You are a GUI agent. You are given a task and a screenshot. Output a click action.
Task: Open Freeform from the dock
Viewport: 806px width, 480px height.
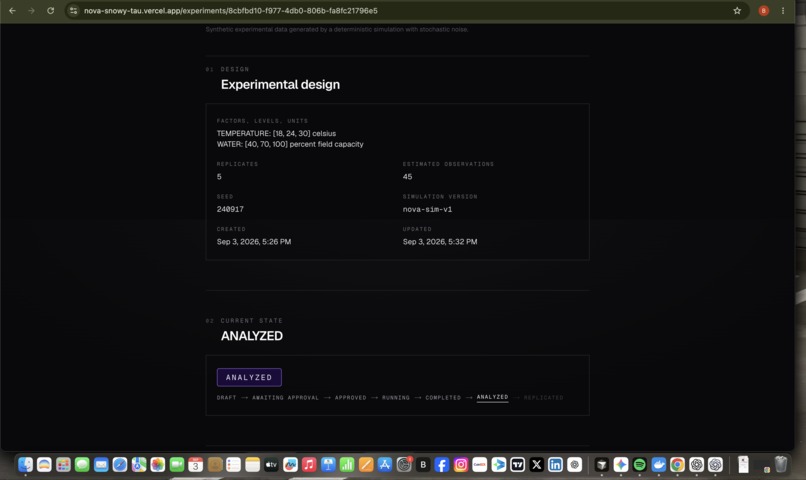(x=290, y=465)
